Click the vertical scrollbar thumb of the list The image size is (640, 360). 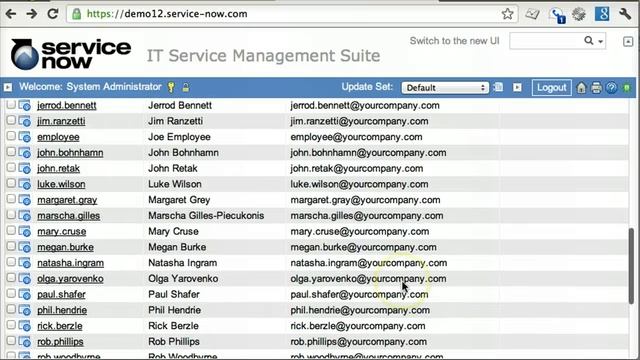click(632, 266)
